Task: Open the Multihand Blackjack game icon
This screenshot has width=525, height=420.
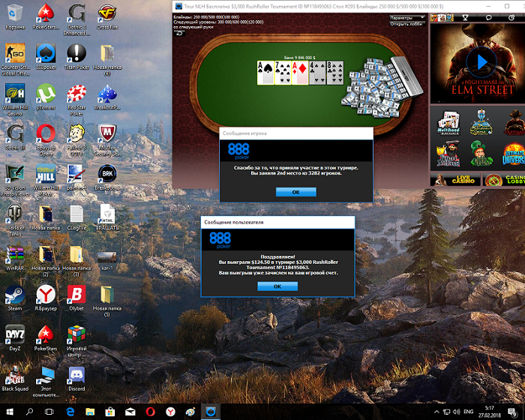Action: click(448, 123)
